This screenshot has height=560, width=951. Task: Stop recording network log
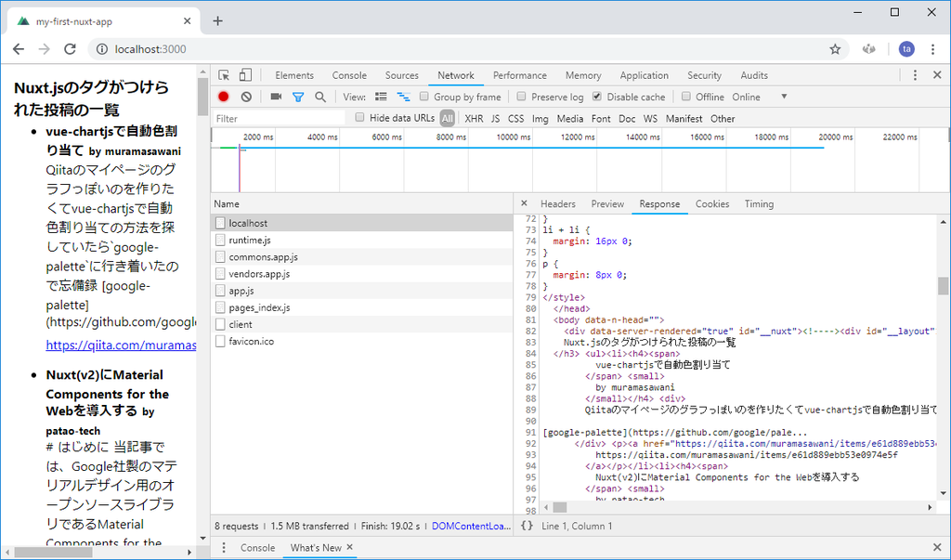pyautogui.click(x=223, y=97)
